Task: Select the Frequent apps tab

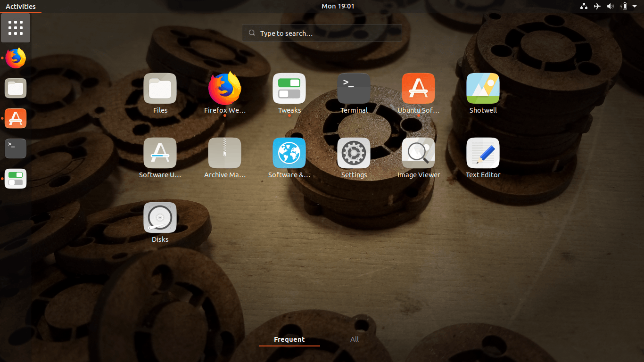Action: pyautogui.click(x=289, y=339)
